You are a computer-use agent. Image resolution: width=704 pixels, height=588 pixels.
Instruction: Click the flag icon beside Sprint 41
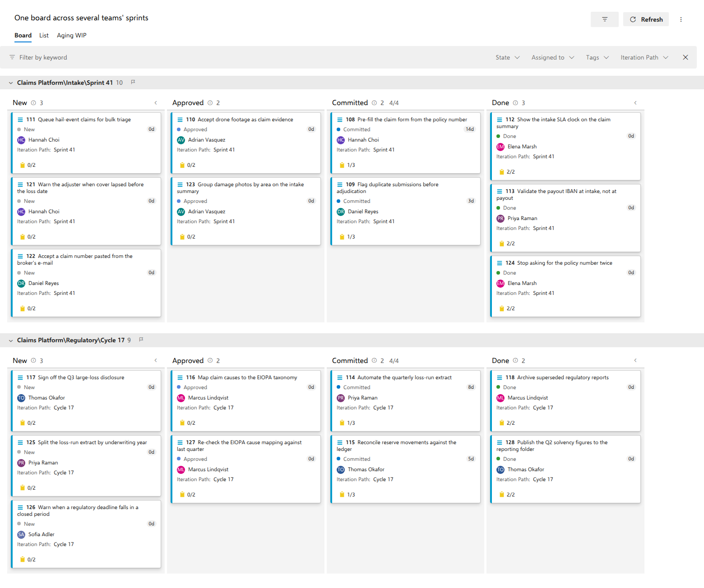click(133, 82)
